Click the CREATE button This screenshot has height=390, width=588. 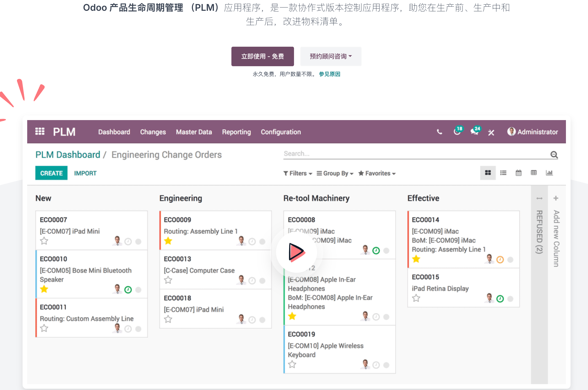[51, 173]
